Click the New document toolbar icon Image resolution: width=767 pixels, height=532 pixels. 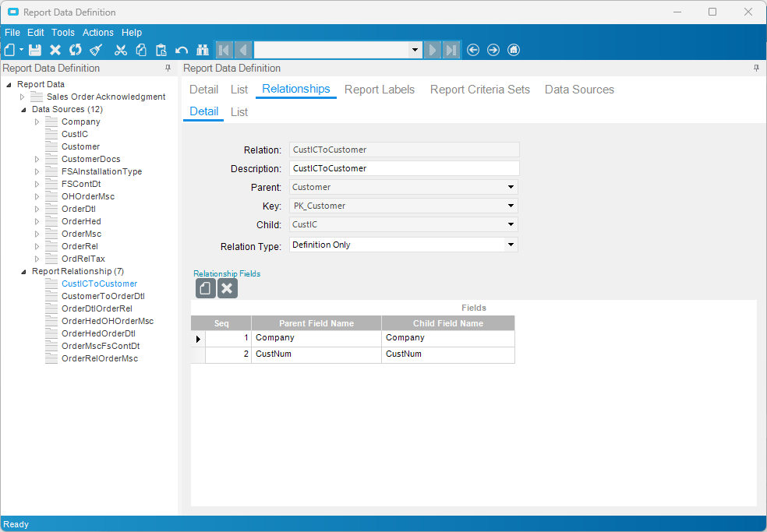(x=10, y=50)
